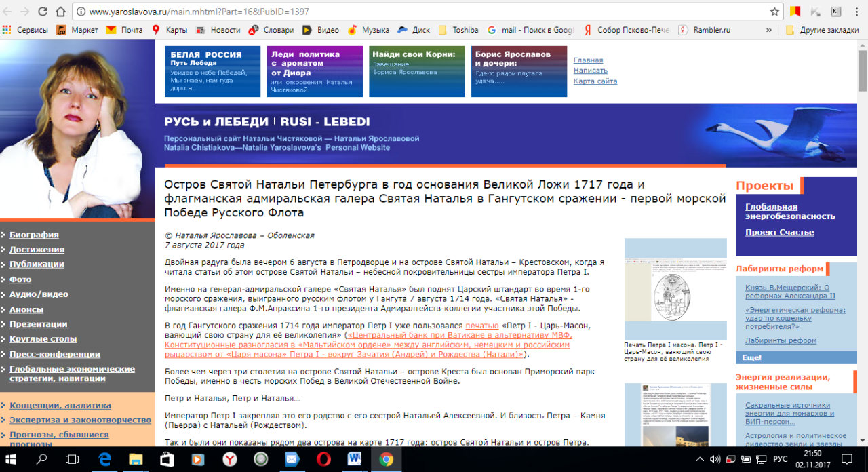The width and height of the screenshot is (868, 472).
Task: Open the Написать link
Action: point(590,71)
